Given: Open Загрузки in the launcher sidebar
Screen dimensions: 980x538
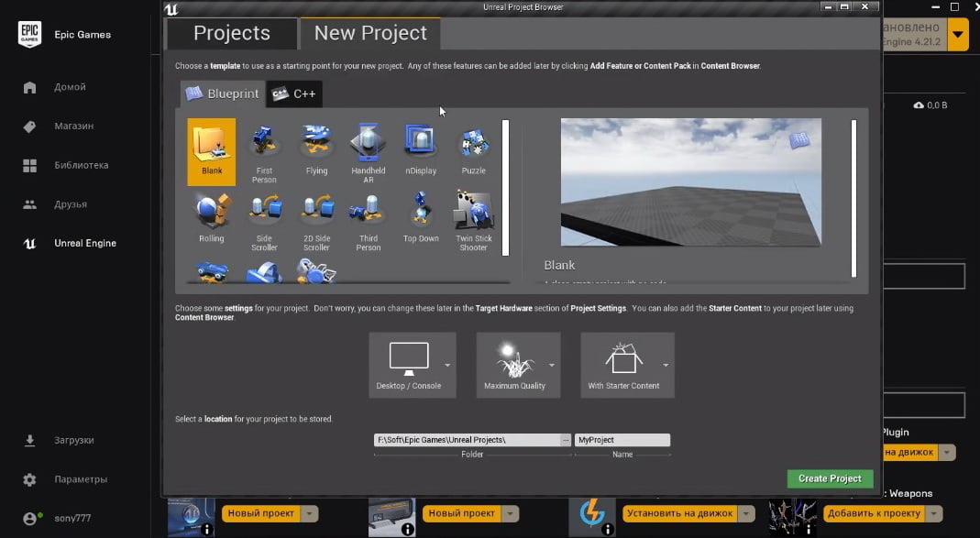Looking at the screenshot, I should click(73, 440).
